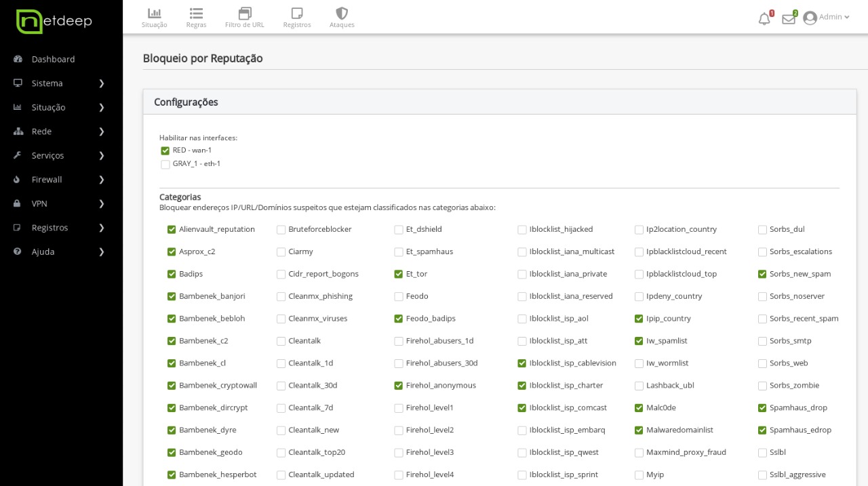Viewport: 868px width, 486px height.
Task: Go to Dashboard in the sidebar
Action: [x=53, y=59]
